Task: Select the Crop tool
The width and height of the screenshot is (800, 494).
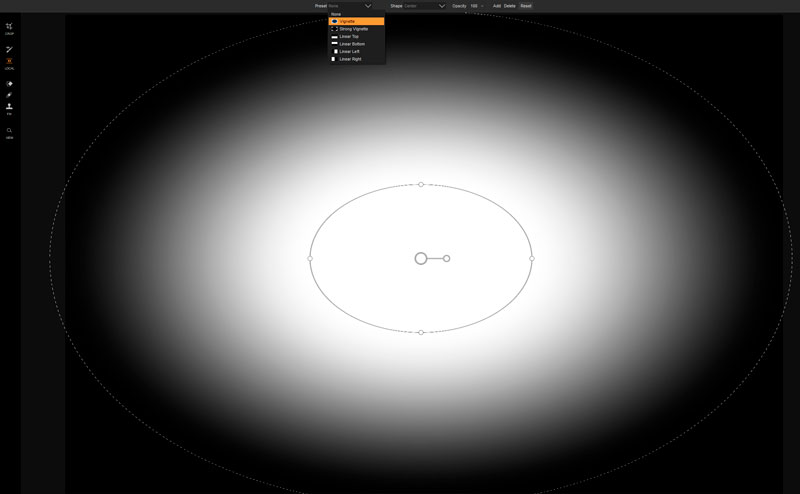Action: point(9,27)
